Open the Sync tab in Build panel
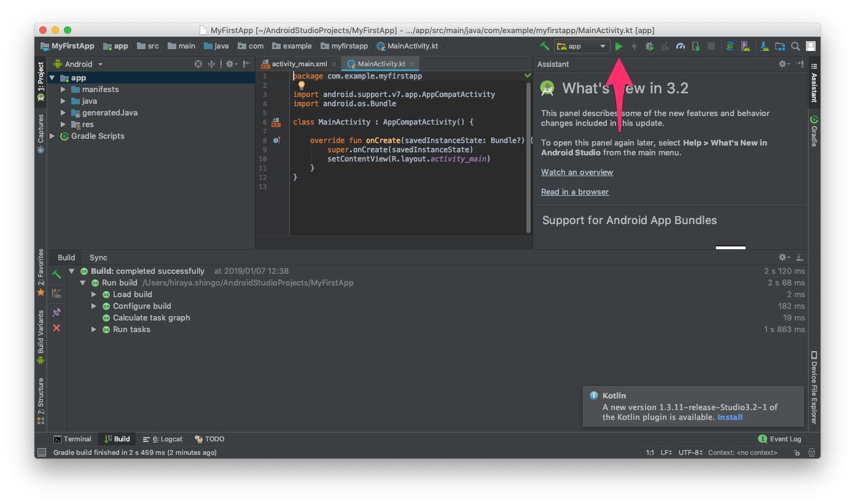Screen dimensions: 855x504 (x=98, y=258)
